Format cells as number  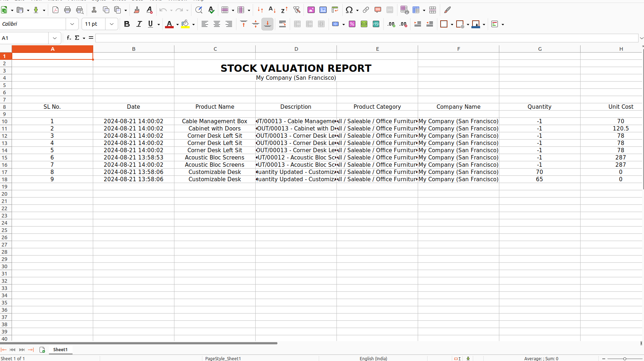(364, 24)
